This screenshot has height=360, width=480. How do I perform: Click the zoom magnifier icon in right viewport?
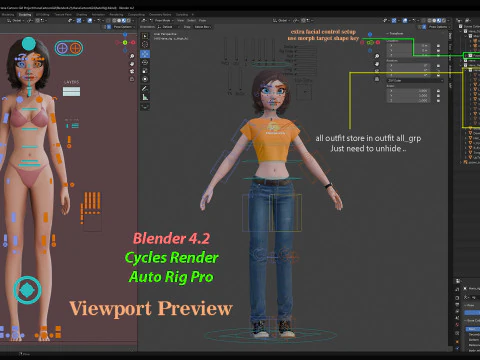(x=377, y=56)
